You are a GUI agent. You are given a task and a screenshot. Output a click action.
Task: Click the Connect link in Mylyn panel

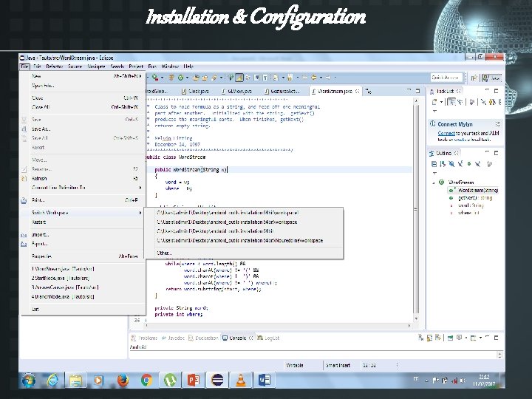[446, 133]
